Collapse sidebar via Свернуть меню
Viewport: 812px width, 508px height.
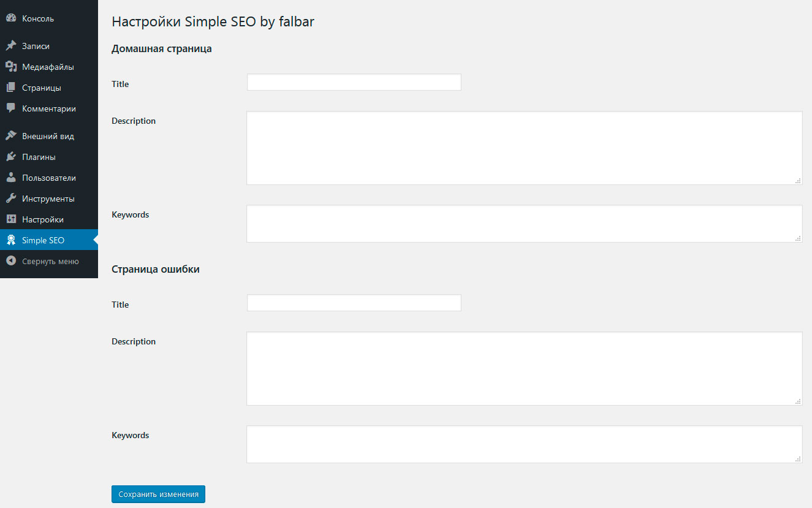click(49, 261)
